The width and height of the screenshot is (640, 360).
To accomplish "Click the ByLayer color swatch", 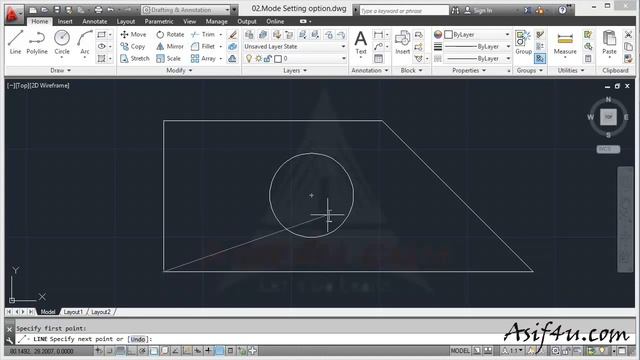I will [x=448, y=35].
